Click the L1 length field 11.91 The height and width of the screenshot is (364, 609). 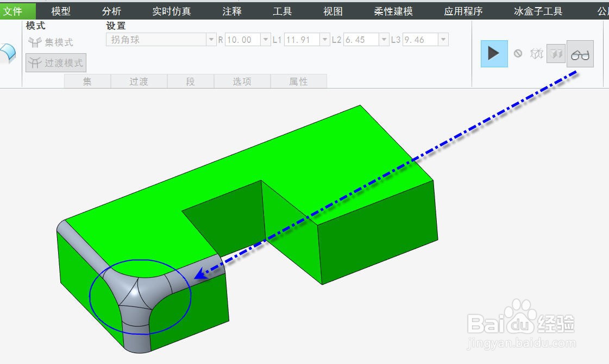pos(302,40)
